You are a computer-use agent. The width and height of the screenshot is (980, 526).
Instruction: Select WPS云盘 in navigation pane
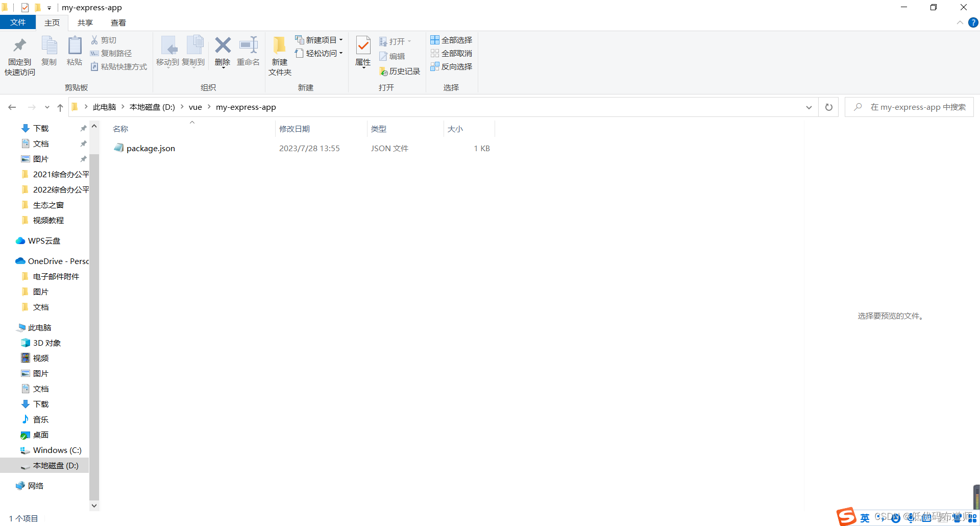click(x=44, y=241)
